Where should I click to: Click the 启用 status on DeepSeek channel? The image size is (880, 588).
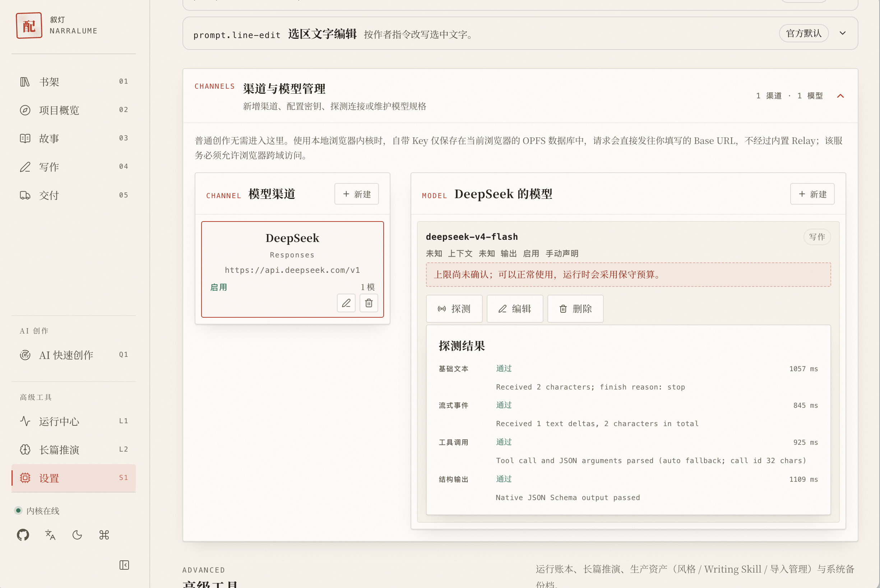(219, 287)
